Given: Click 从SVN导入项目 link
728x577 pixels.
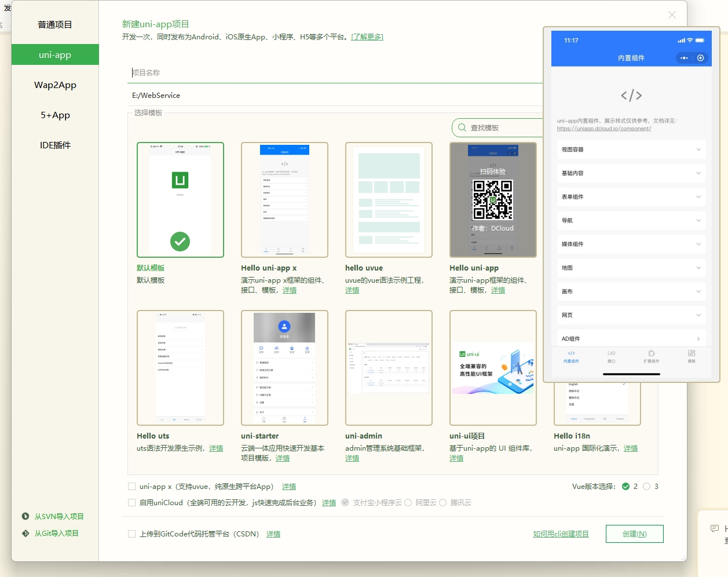Looking at the screenshot, I should pyautogui.click(x=59, y=517).
